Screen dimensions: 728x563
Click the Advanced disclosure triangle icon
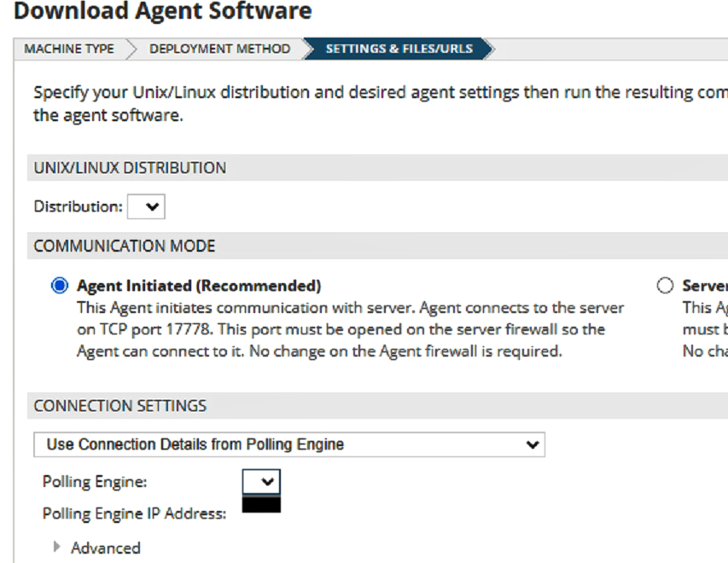[x=56, y=548]
